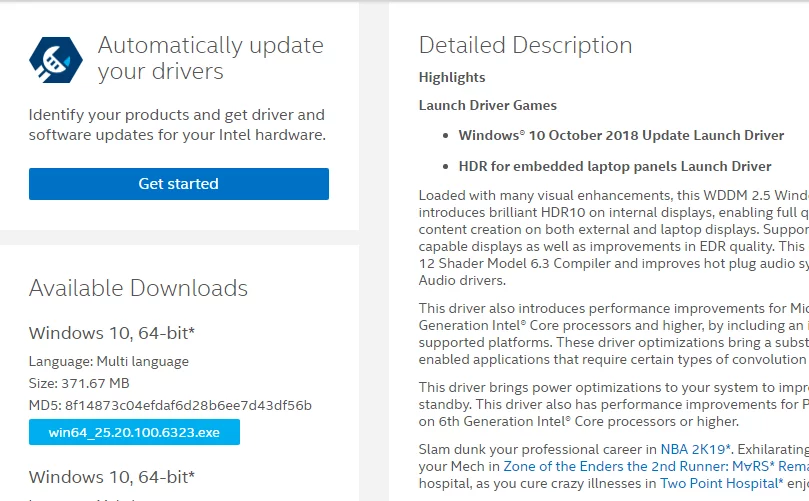
Task: Click the Automatically update your drivers heading
Action: (x=211, y=58)
